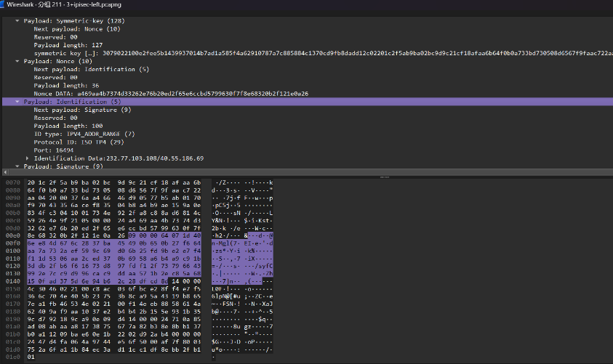Collapse the Payload: Symmetric-key (128) node
The height and width of the screenshot is (364, 613).
(17, 20)
